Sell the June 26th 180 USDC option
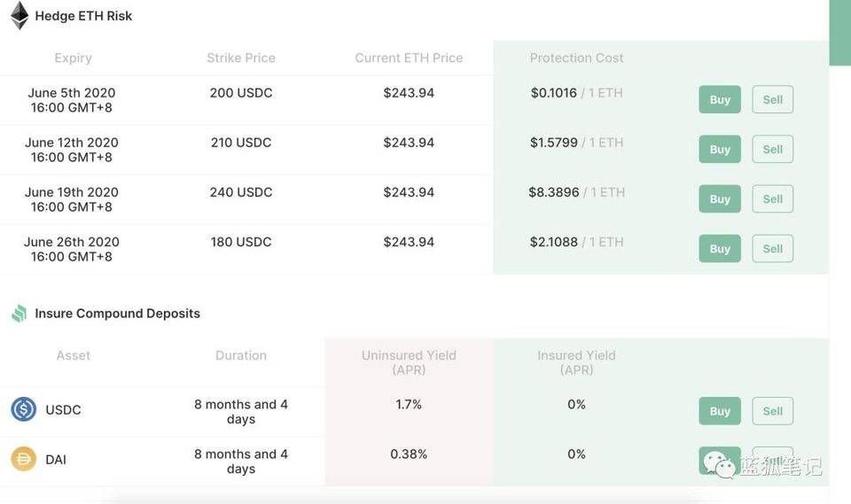The height and width of the screenshot is (504, 851). point(772,248)
